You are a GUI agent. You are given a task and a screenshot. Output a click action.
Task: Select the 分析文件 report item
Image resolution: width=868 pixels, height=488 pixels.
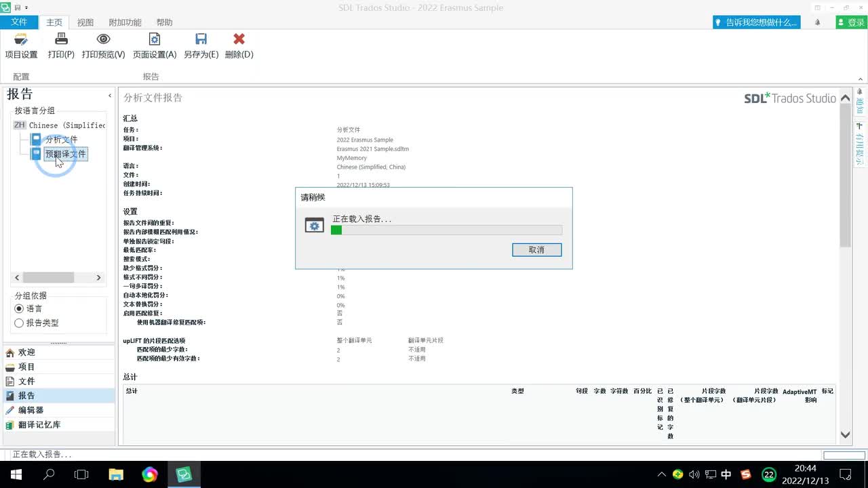[61, 140]
